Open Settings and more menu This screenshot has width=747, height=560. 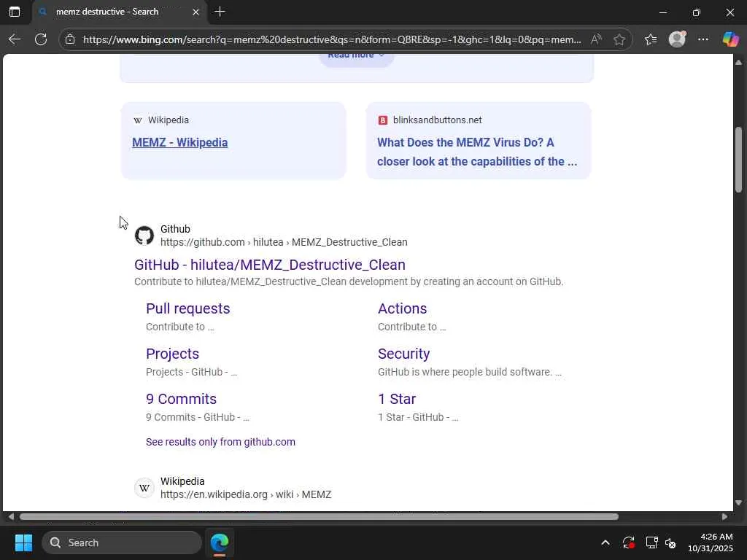703,39
